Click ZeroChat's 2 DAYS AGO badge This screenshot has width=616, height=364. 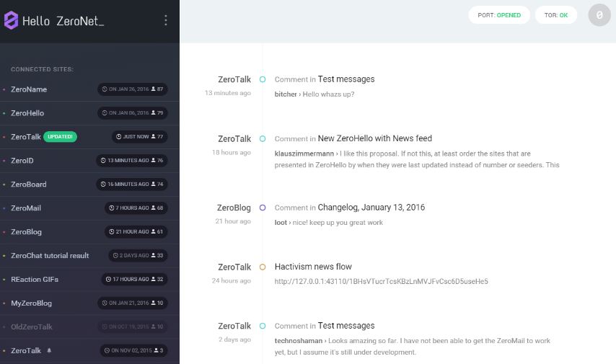point(138,256)
